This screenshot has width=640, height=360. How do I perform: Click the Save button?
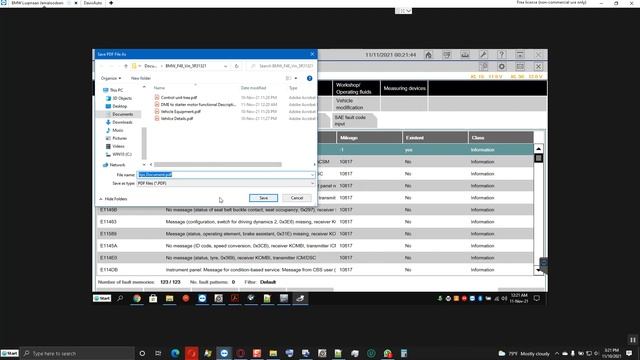(x=263, y=198)
